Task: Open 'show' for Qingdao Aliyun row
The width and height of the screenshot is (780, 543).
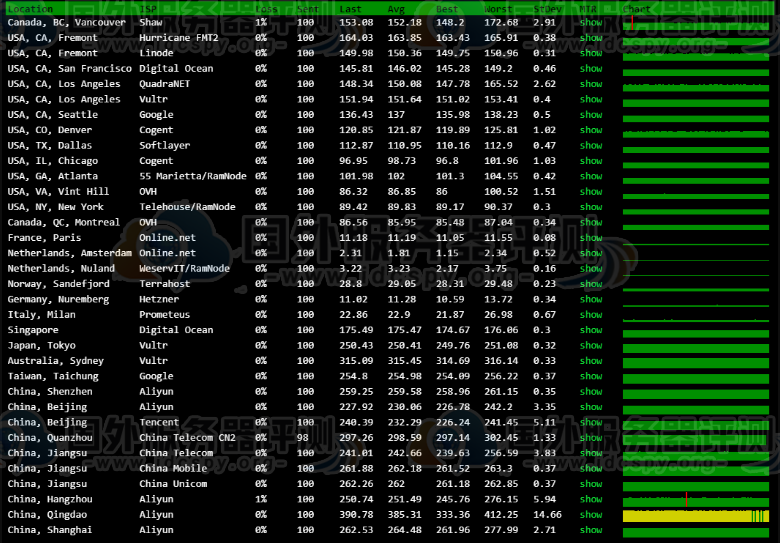Action: [x=590, y=515]
